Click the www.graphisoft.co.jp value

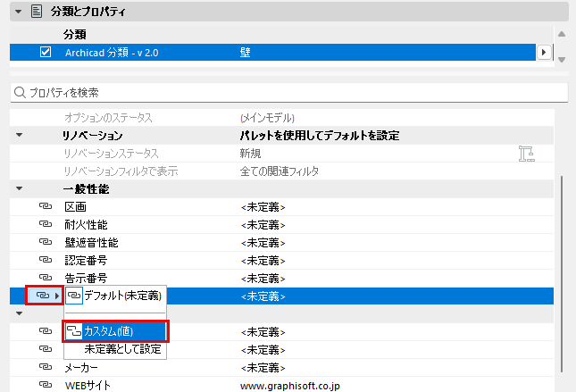coord(290,386)
